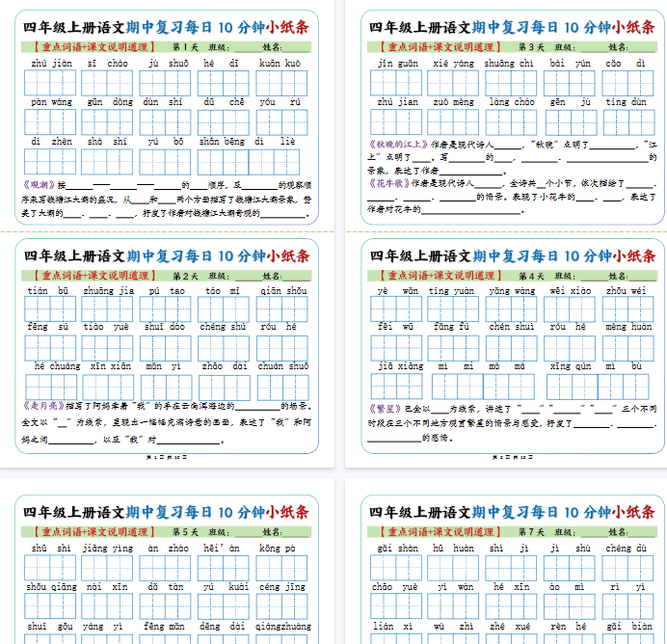This screenshot has height=644, width=667.
Task: Click writing grid under "tián bù" on Day 2
Action: [x=50, y=309]
